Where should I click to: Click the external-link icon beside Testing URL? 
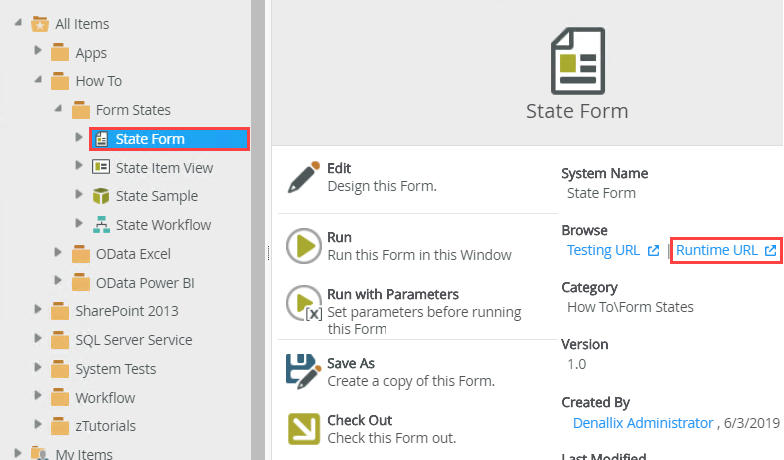pyautogui.click(x=653, y=250)
